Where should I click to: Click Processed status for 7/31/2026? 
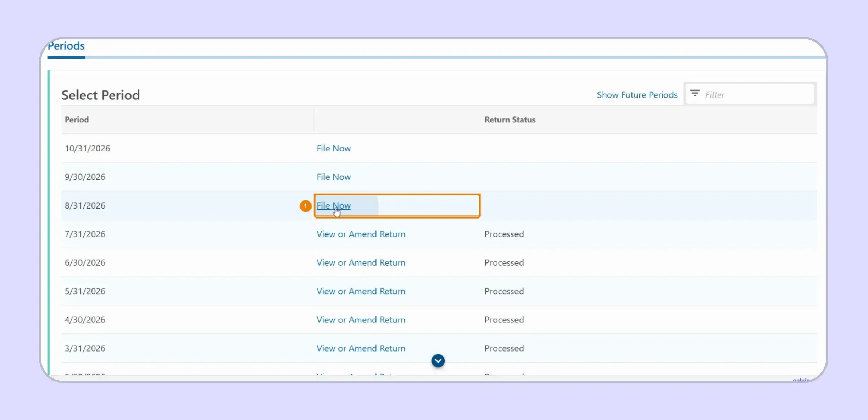[504, 234]
